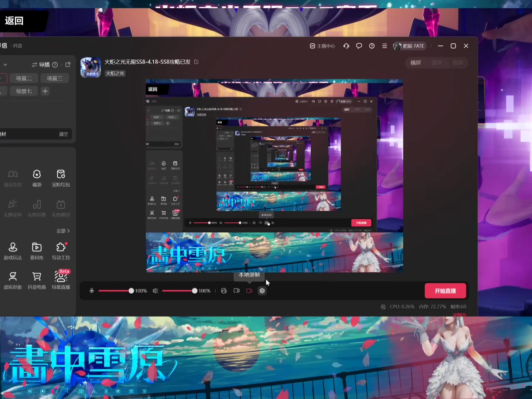
Task: Open the 福袋 lucky bag tool
Action: coord(37,178)
